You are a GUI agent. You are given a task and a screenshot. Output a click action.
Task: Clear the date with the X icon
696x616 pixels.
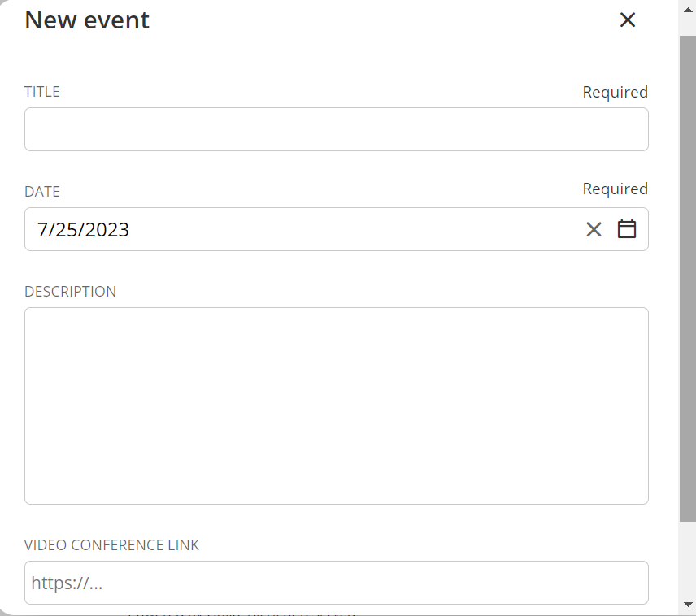[594, 230]
